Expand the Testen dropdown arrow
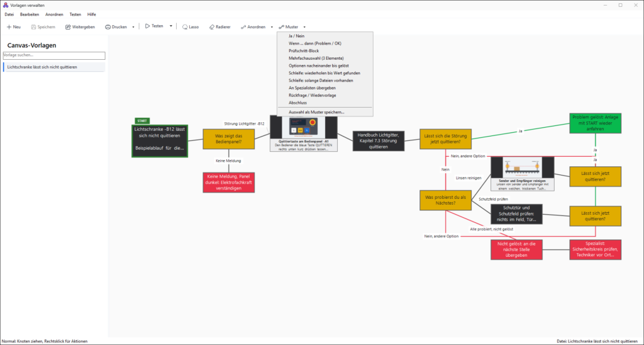The image size is (644, 345). [x=171, y=26]
